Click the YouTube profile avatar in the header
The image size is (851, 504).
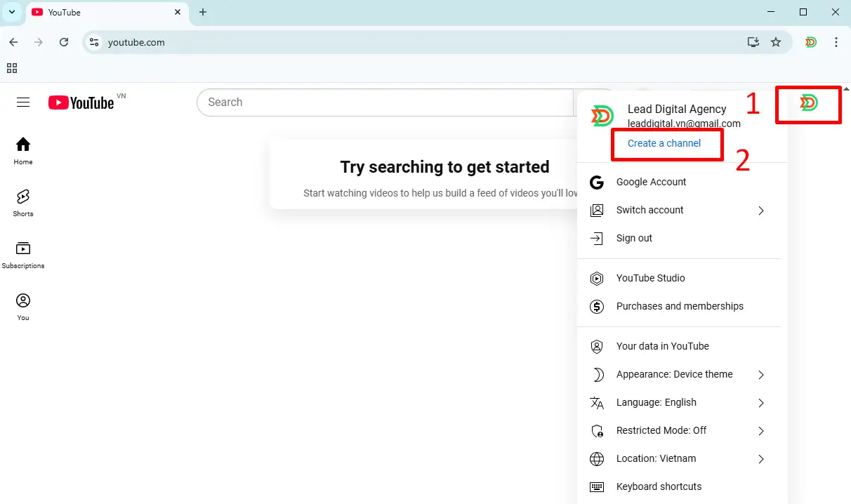coord(809,103)
